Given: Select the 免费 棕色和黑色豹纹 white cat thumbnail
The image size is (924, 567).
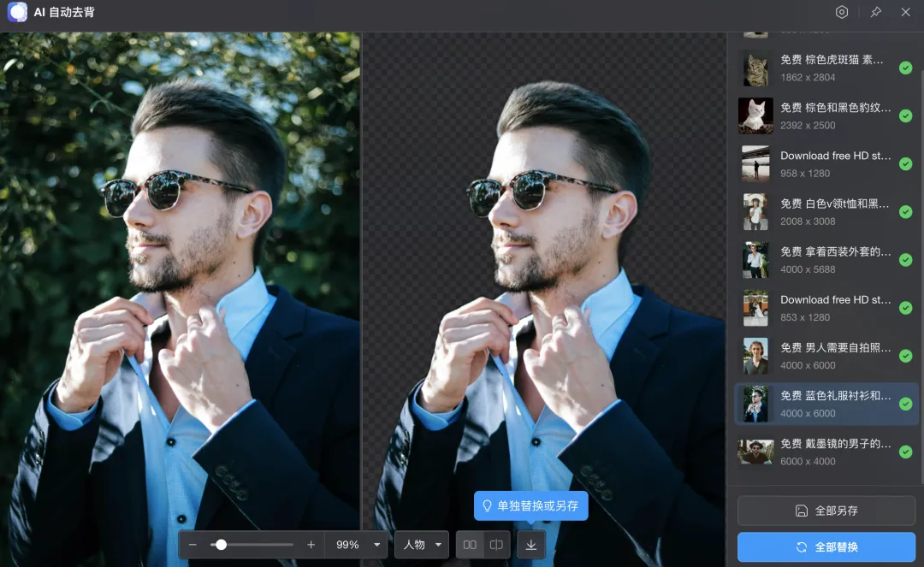Looking at the screenshot, I should pyautogui.click(x=755, y=116).
